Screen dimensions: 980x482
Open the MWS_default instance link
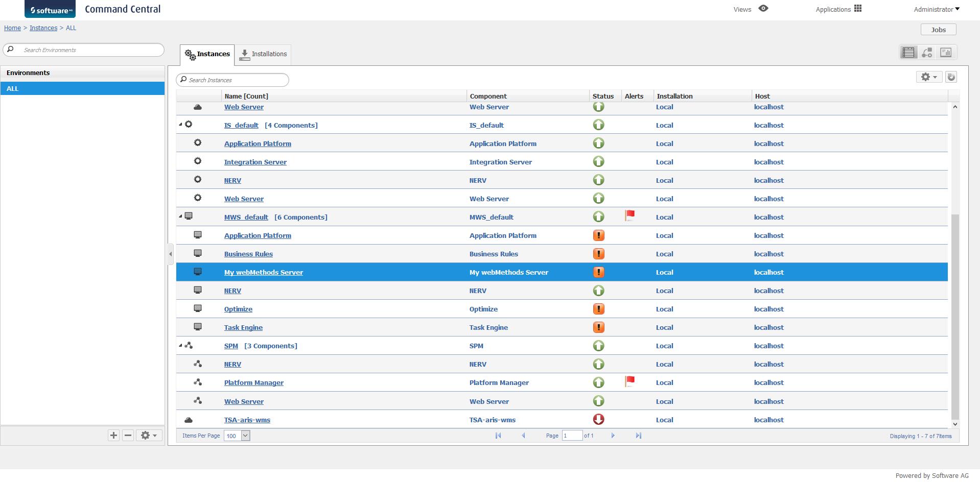(x=246, y=217)
